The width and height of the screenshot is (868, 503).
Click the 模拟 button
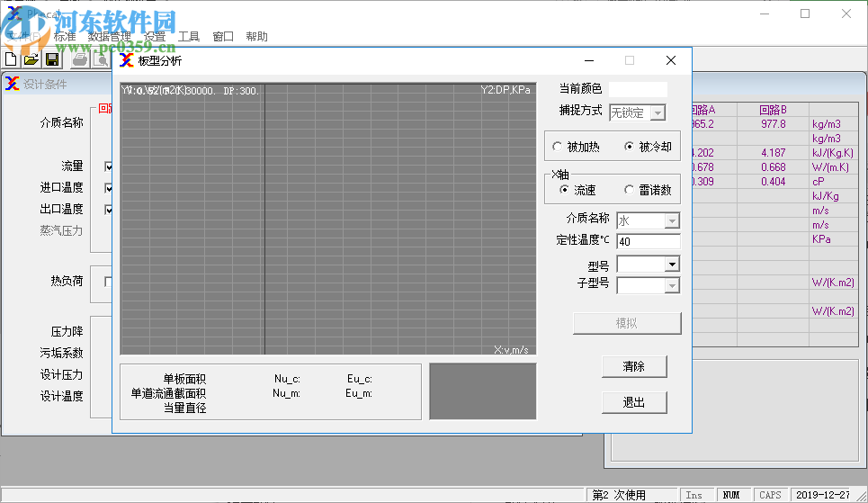pyautogui.click(x=627, y=323)
